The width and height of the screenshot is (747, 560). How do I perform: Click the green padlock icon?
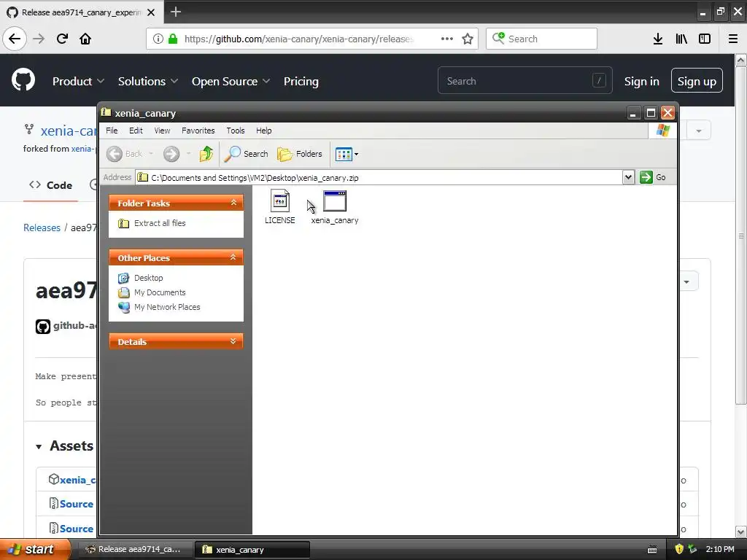[x=173, y=39]
